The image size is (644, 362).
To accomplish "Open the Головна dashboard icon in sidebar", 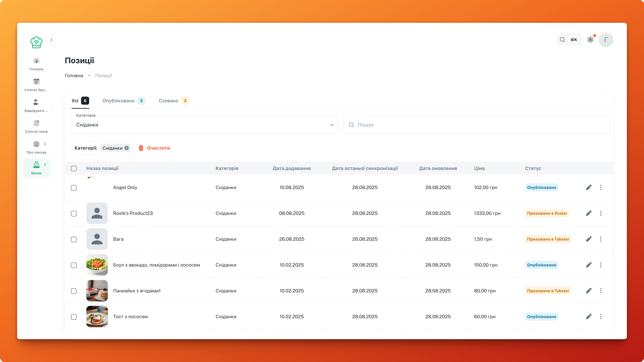I will point(36,61).
